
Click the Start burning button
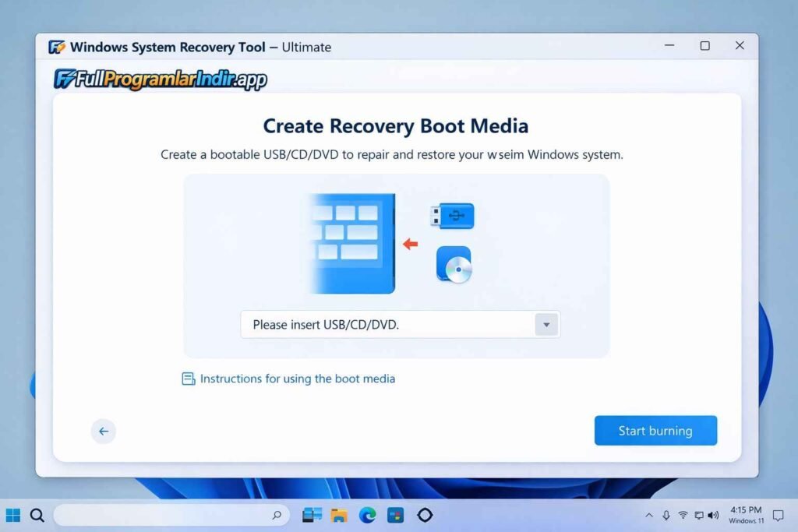click(x=655, y=431)
